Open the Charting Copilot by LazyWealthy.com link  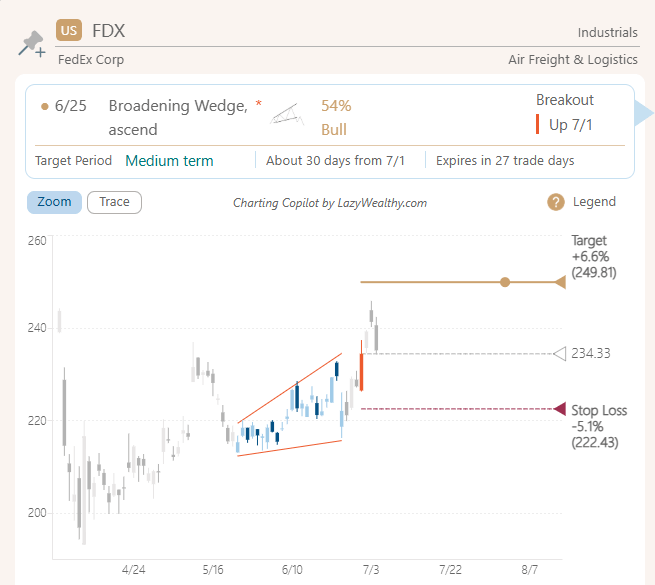click(x=330, y=203)
